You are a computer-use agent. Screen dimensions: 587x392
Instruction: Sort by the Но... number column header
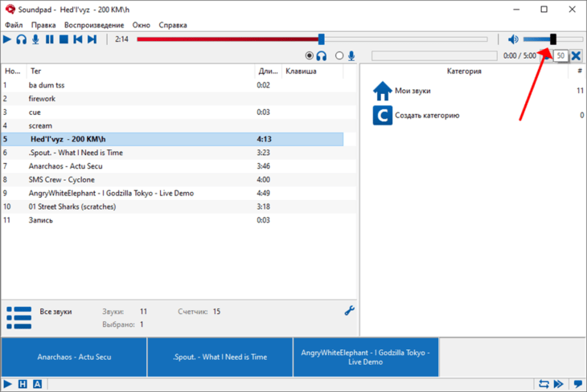(x=14, y=71)
